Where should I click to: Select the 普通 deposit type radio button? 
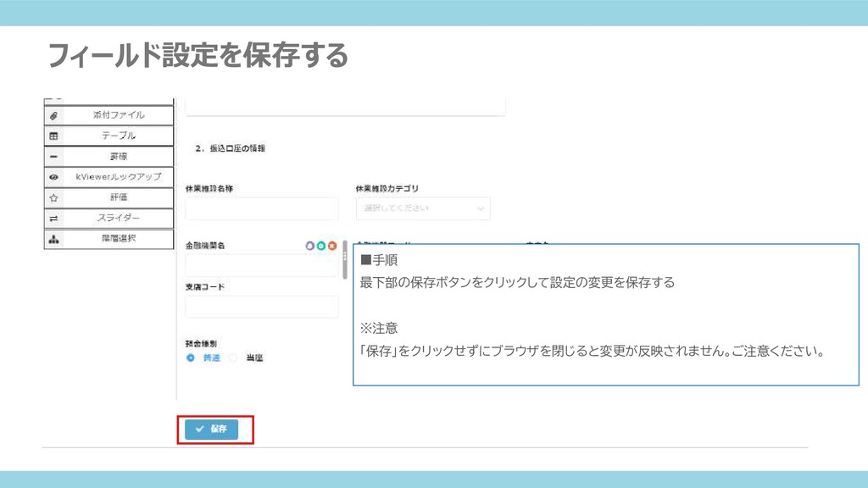coord(191,358)
